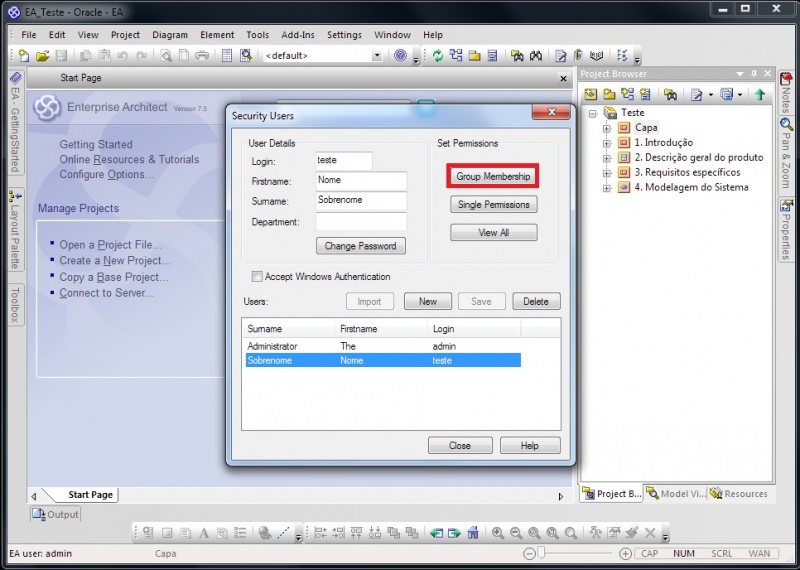Click the Delete user button
Image resolution: width=800 pixels, height=570 pixels.
tap(536, 302)
